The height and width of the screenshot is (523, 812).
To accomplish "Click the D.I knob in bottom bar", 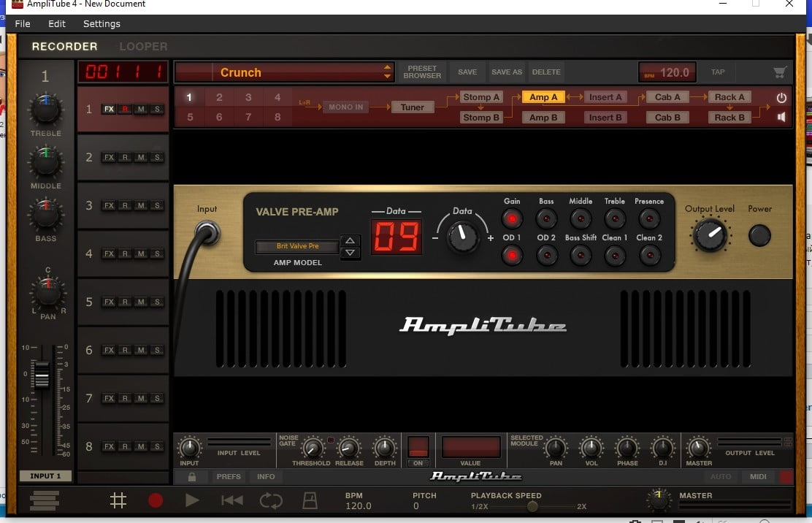I will pyautogui.click(x=663, y=448).
